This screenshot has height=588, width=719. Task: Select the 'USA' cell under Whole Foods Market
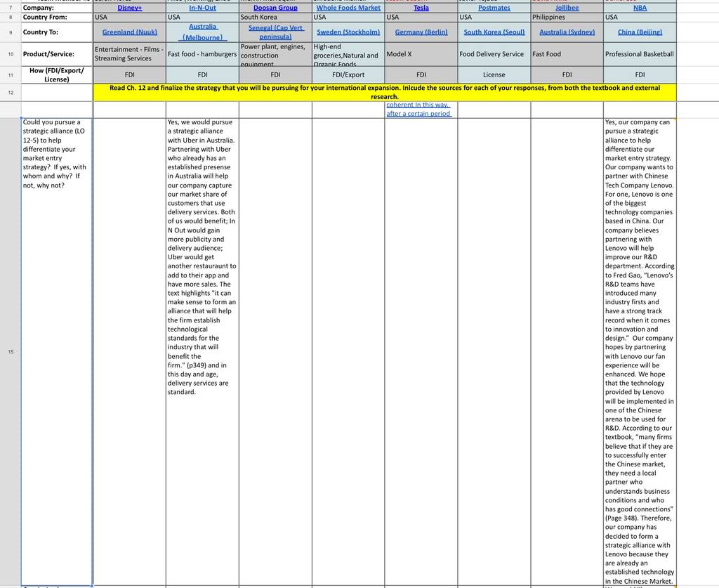point(348,17)
